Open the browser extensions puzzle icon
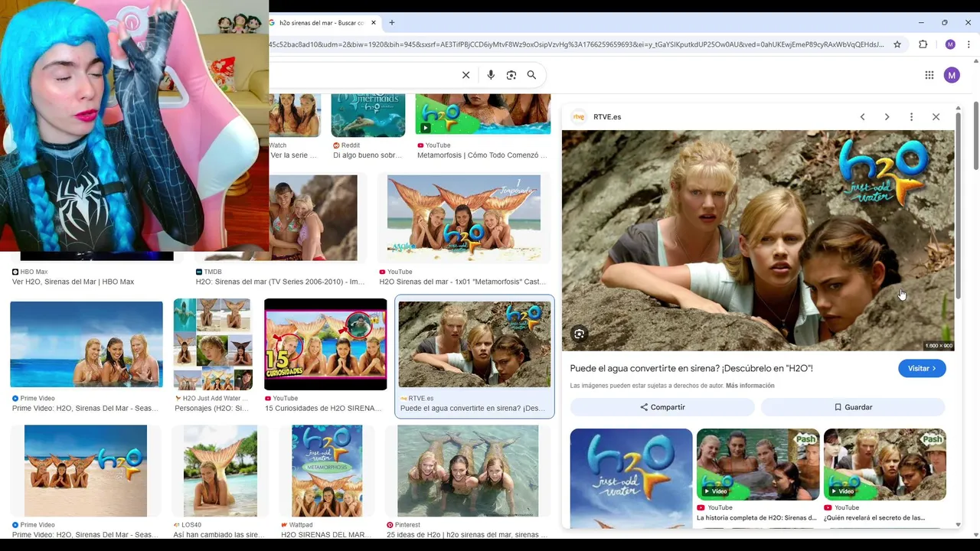Viewport: 980px width, 551px height. [x=923, y=44]
